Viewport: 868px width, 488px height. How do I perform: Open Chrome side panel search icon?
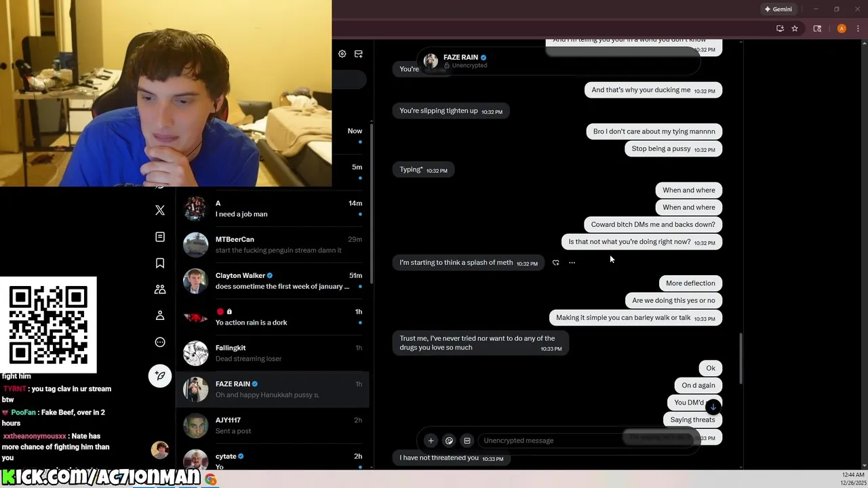817,28
